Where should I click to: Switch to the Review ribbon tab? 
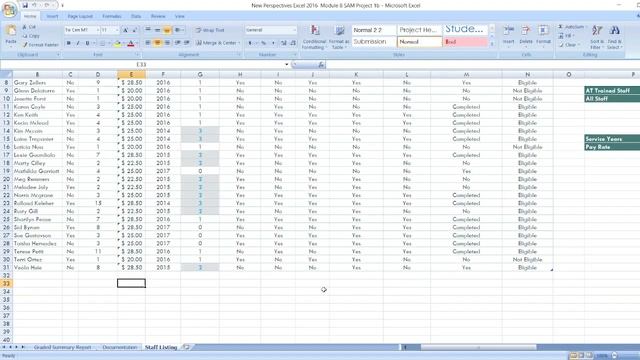[x=158, y=16]
